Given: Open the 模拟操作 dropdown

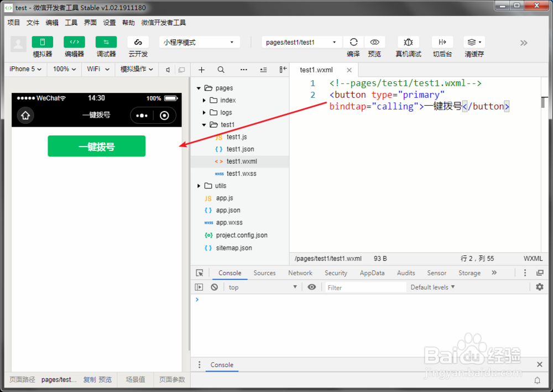Looking at the screenshot, I should click(137, 69).
